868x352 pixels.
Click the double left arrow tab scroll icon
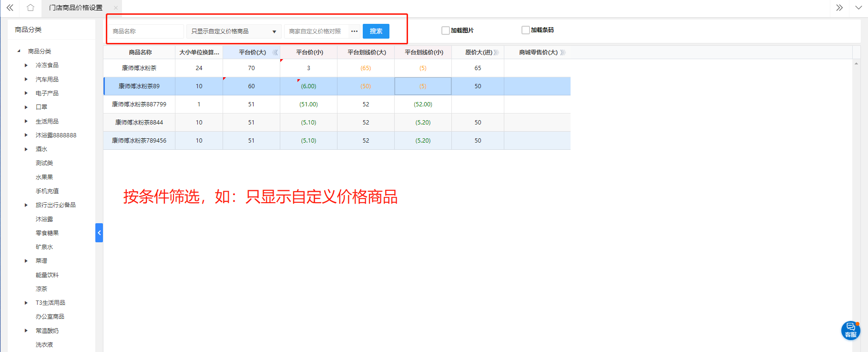click(10, 8)
